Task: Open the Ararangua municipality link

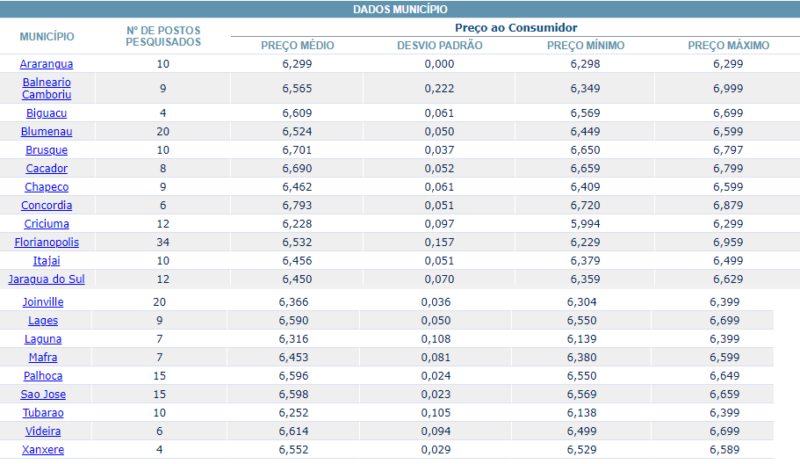Action: pos(46,64)
